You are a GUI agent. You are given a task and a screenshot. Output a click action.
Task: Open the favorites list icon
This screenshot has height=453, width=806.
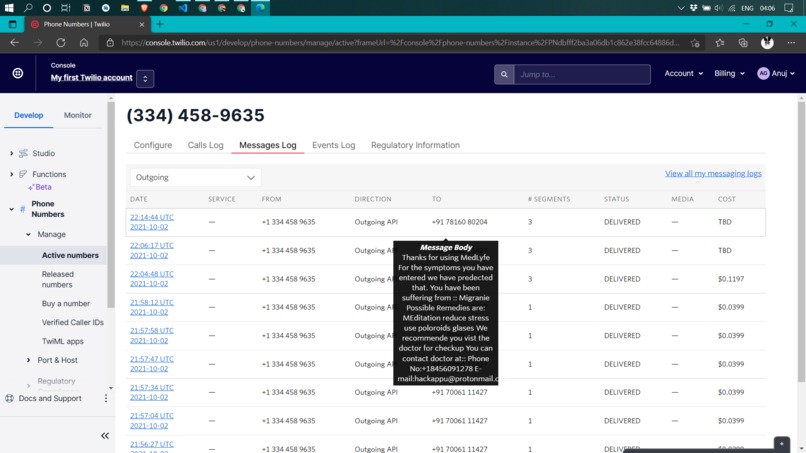tap(720, 43)
